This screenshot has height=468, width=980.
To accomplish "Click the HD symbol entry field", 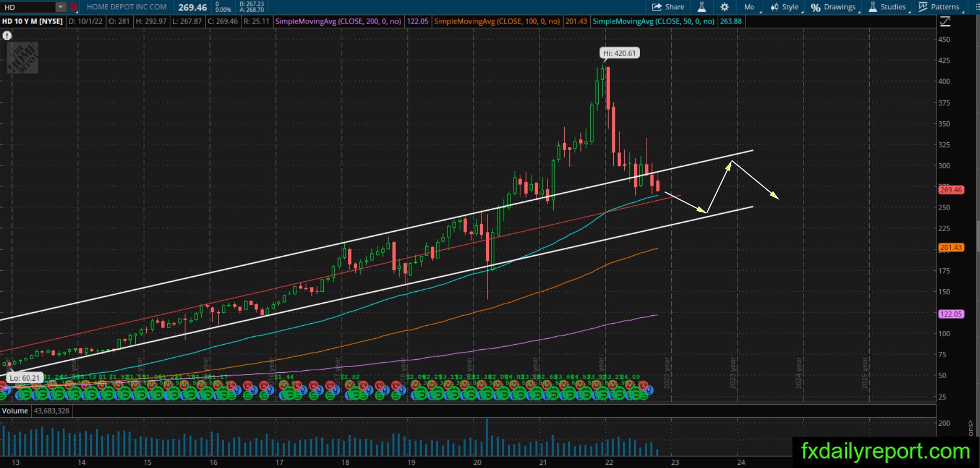I will [x=28, y=7].
